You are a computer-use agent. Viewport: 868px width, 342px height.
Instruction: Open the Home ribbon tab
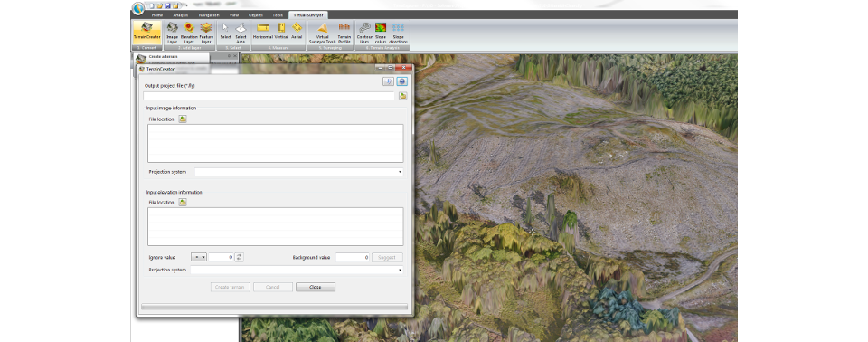(x=157, y=15)
